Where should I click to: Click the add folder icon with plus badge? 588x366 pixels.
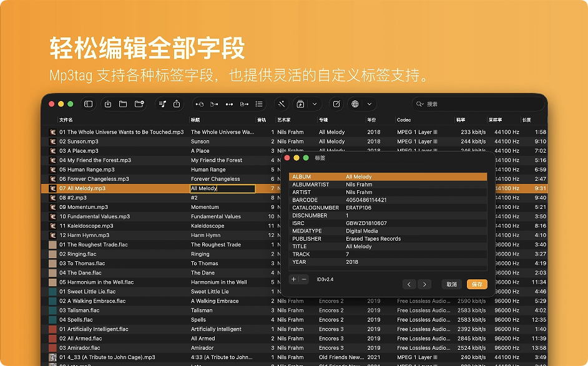(x=139, y=104)
